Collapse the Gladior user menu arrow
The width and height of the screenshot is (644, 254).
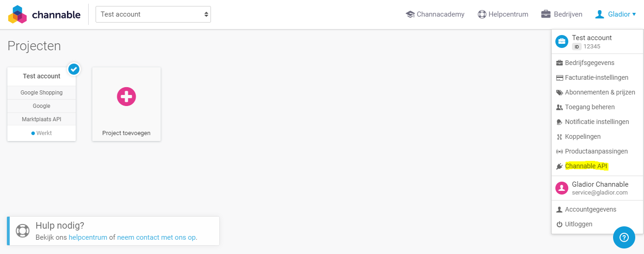pos(634,14)
